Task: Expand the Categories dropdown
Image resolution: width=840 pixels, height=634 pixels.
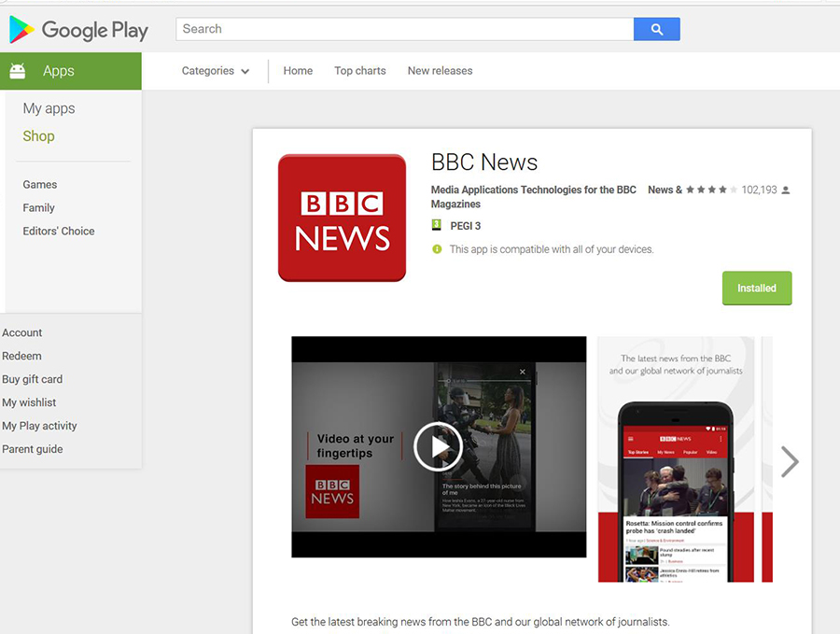Action: 216,71
